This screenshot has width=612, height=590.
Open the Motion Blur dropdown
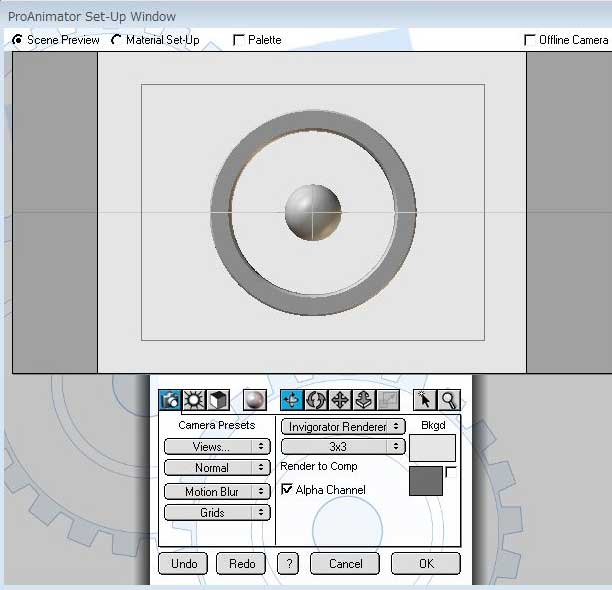tap(217, 492)
